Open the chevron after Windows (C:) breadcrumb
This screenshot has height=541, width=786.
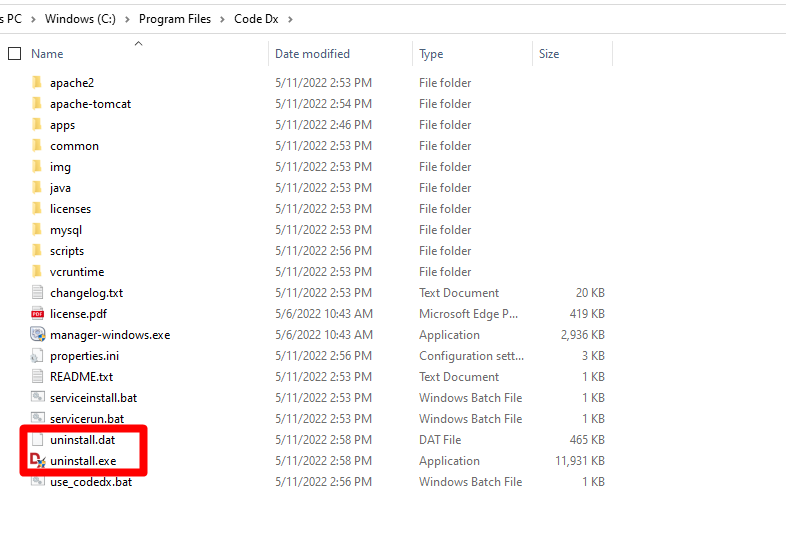[127, 19]
